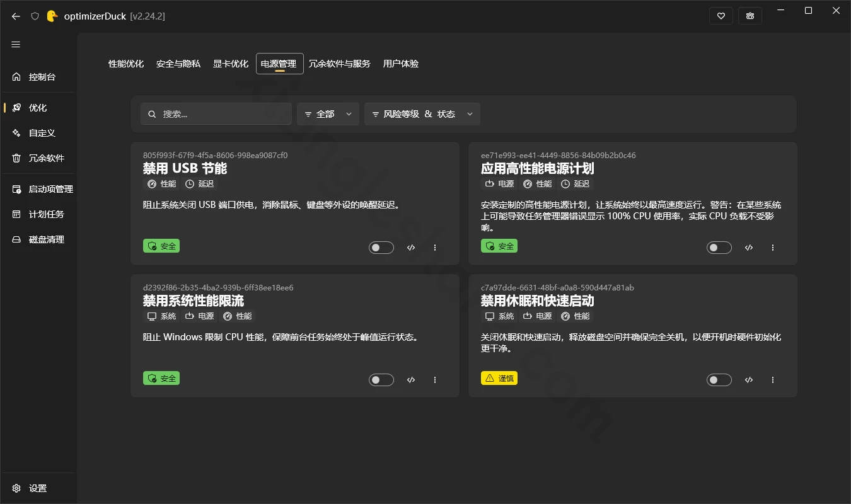Switch to the 性能优化 tab
This screenshot has width=851, height=504.
tap(126, 64)
